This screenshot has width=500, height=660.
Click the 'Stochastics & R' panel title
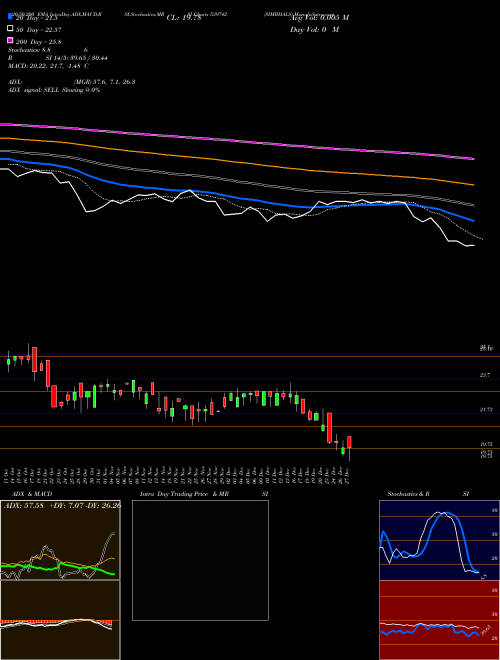point(409,494)
